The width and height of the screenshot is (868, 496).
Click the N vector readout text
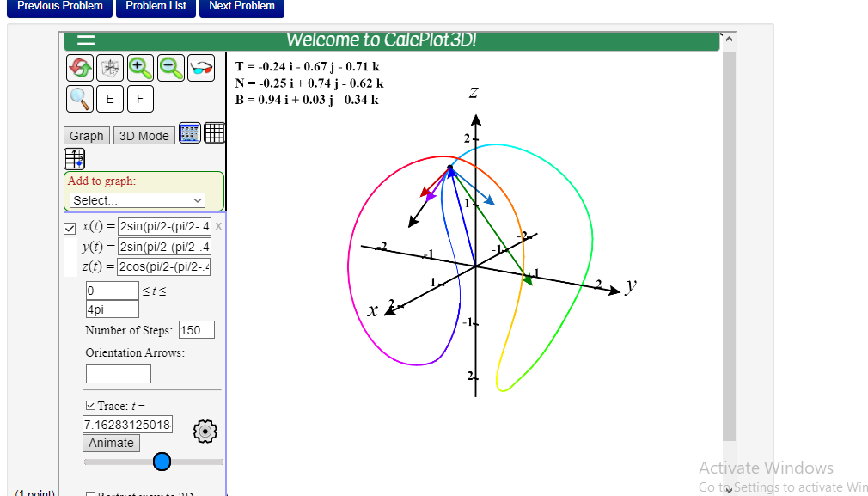[x=309, y=83]
